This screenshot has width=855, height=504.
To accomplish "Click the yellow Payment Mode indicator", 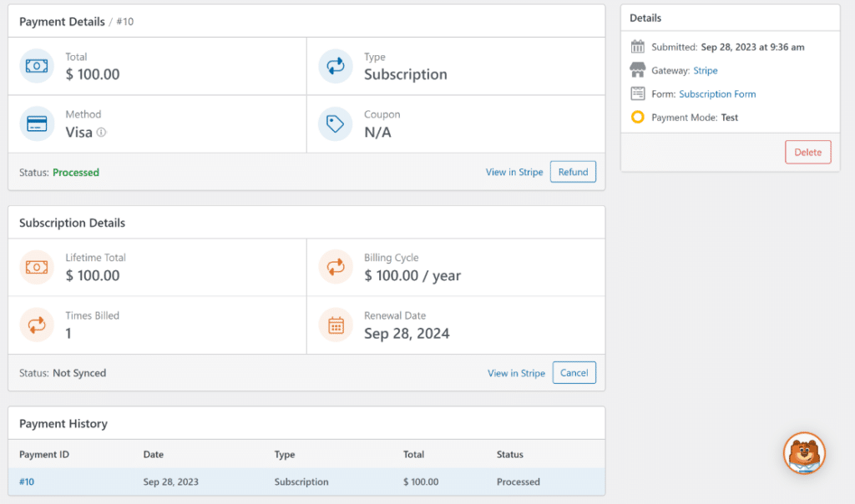I will point(636,117).
